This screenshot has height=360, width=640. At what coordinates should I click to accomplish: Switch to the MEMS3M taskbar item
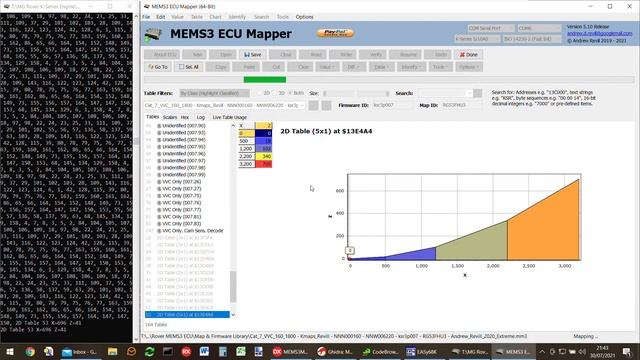[x=290, y=351]
